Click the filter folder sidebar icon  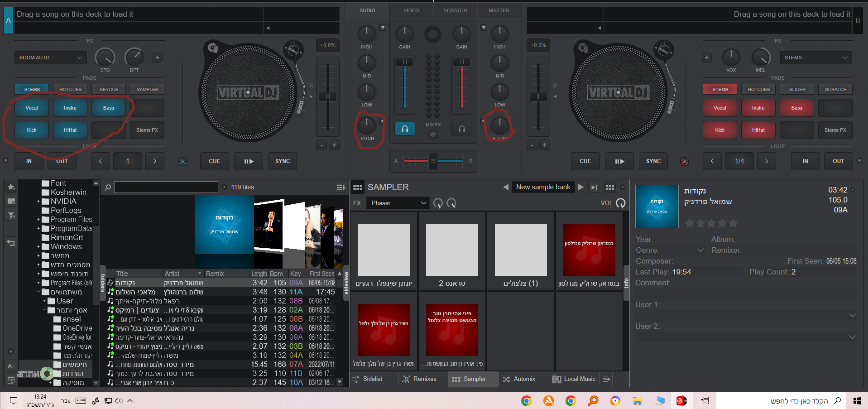(x=11, y=215)
